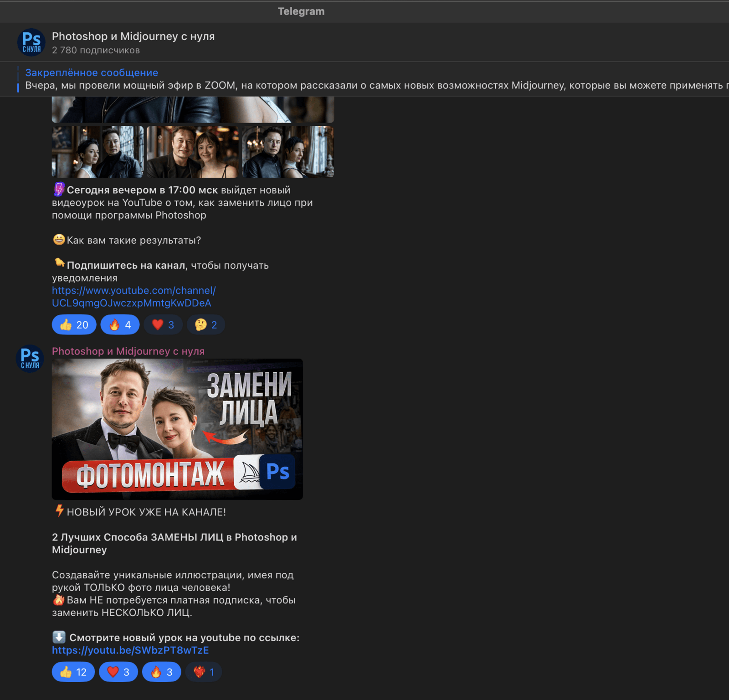
Task: Click the text 'Как вам такие результаты?'
Action: click(x=134, y=240)
